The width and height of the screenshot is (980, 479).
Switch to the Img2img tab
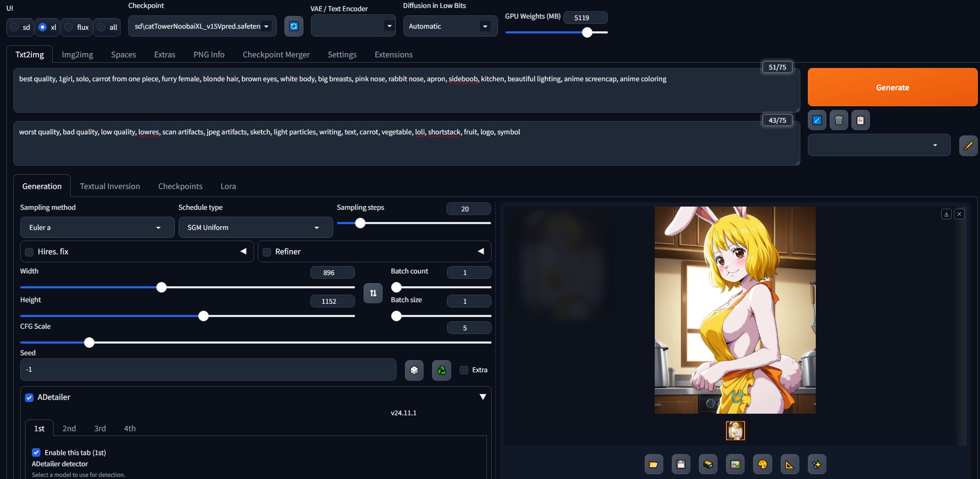click(78, 55)
